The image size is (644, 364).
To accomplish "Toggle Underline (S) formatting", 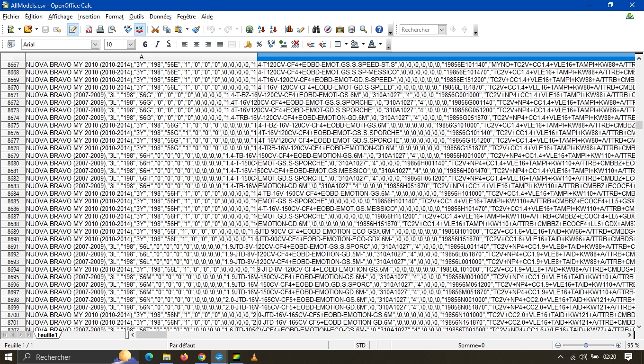I will (x=169, y=44).
